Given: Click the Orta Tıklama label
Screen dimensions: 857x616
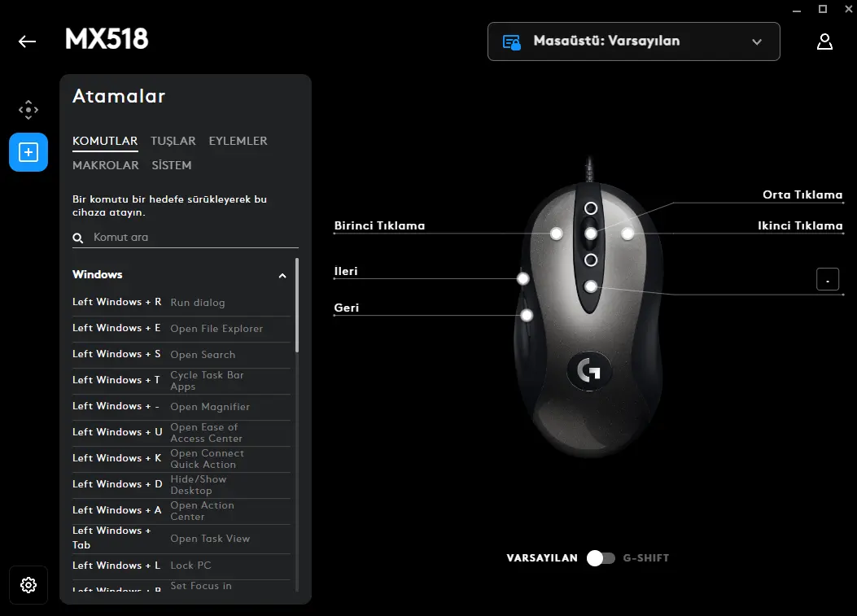Looking at the screenshot, I should click(x=802, y=194).
